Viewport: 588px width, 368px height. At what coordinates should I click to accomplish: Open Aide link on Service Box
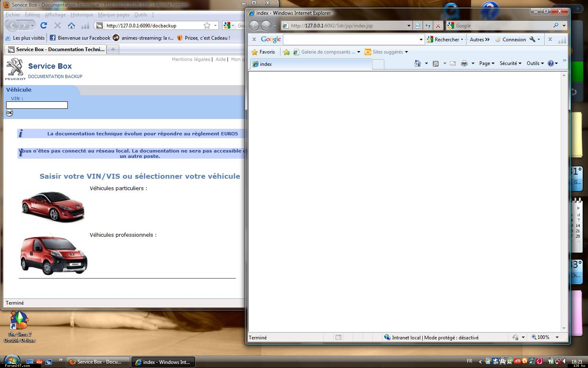pyautogui.click(x=220, y=59)
